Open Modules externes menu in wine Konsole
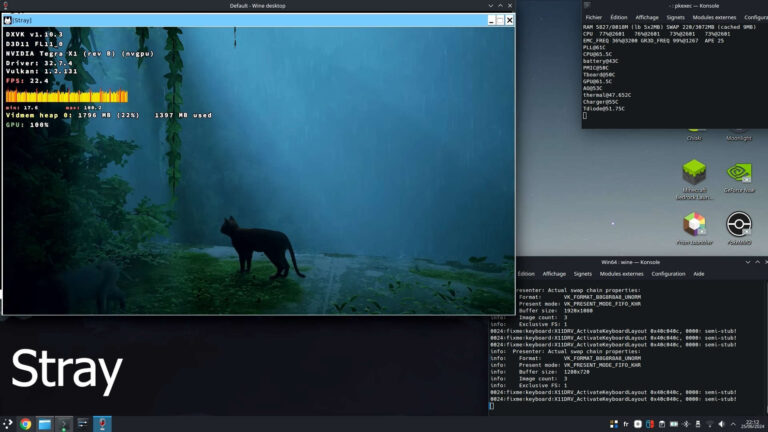Screen dimensions: 768x432 (x=623, y=273)
